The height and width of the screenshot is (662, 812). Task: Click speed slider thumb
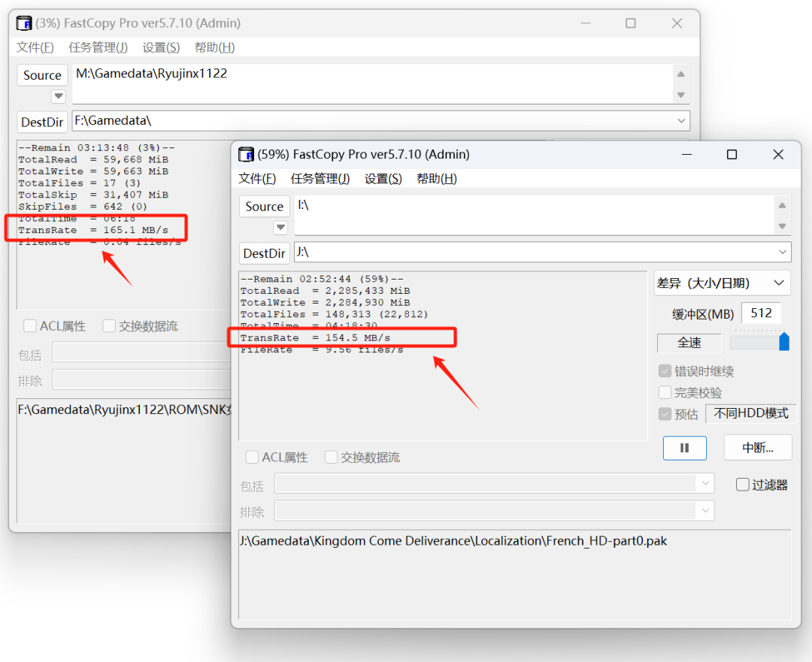784,342
